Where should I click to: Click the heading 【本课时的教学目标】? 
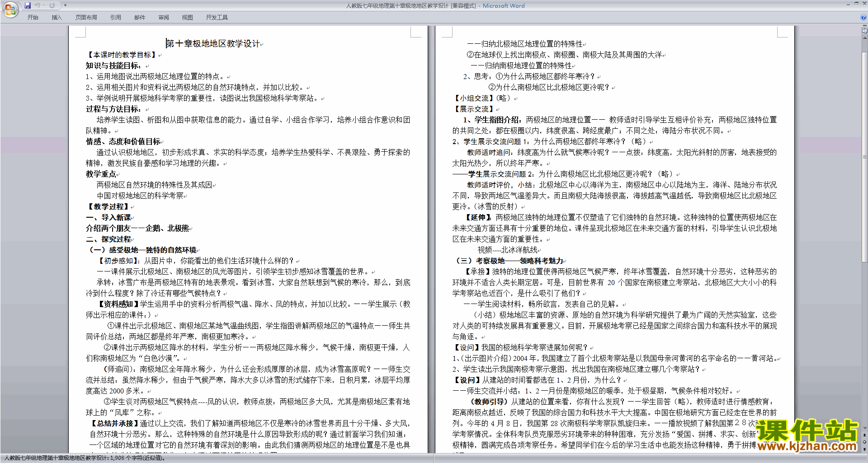click(x=122, y=55)
